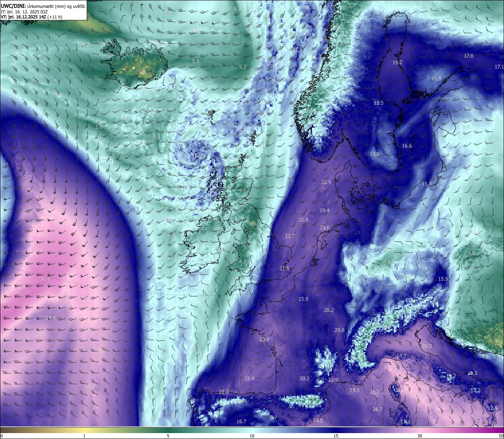Click the map value '12.1'

point(374,154)
